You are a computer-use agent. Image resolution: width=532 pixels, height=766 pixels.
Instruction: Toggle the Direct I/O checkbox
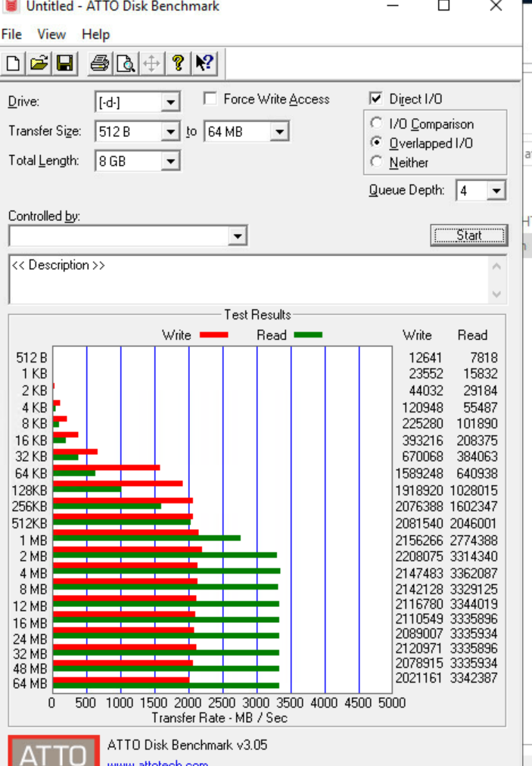(375, 98)
